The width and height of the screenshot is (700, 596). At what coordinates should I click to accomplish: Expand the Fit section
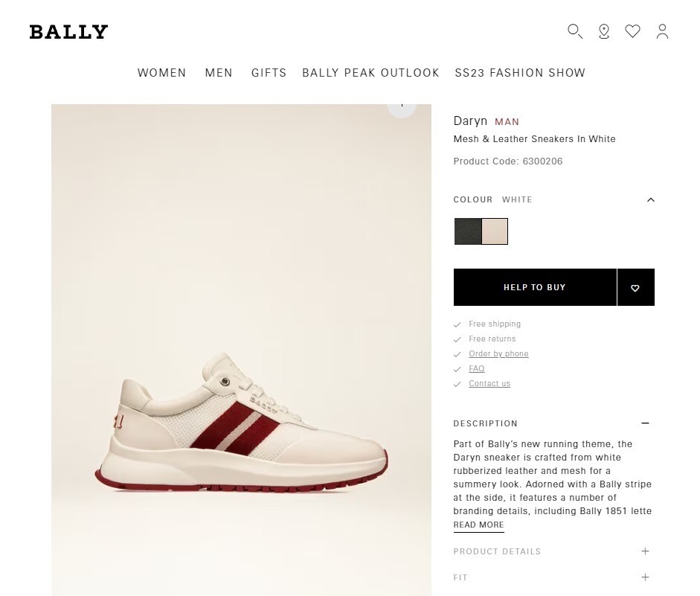pos(645,577)
